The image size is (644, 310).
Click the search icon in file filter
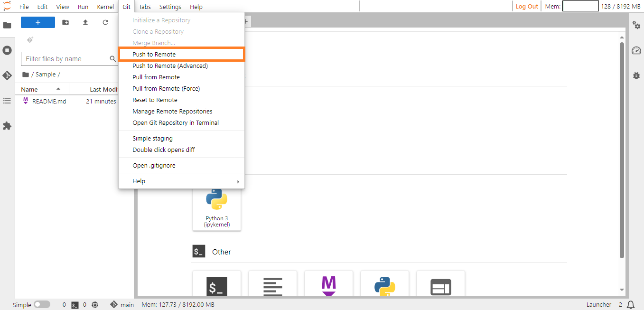[x=113, y=59]
